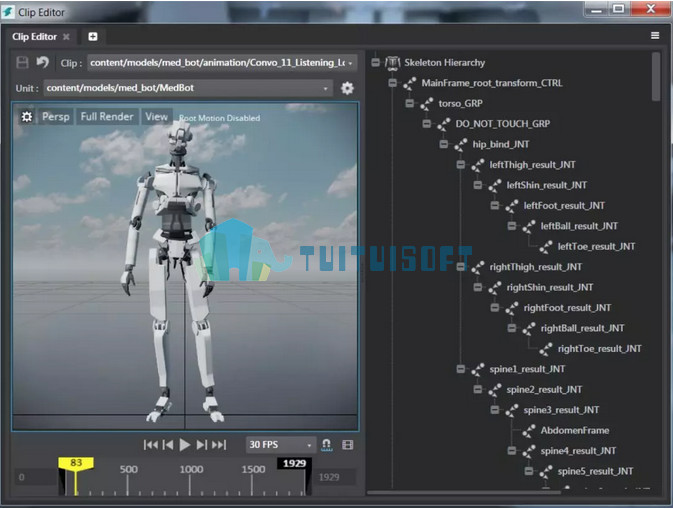Screen dimensions: 673x509
Task: Open viewport settings gear icon
Action: tap(27, 117)
